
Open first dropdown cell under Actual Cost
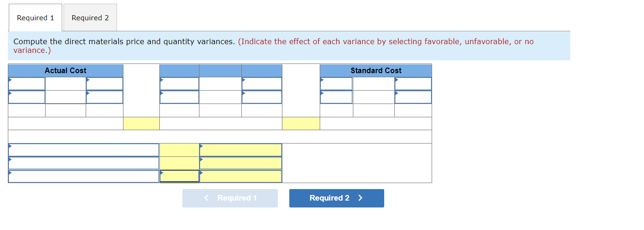(x=27, y=84)
